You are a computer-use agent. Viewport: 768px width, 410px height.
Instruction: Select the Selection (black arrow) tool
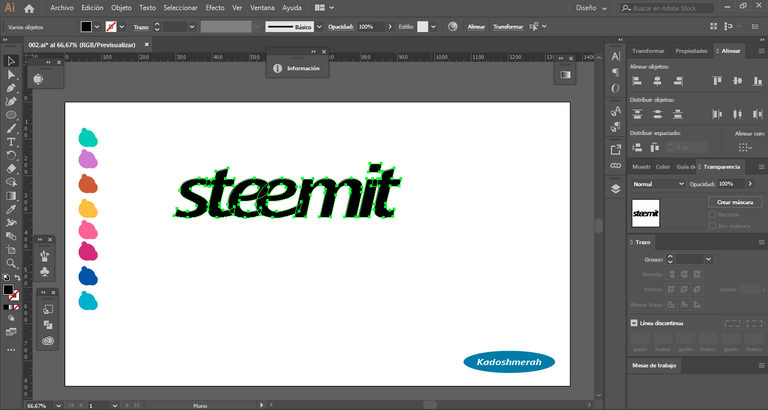tap(11, 61)
